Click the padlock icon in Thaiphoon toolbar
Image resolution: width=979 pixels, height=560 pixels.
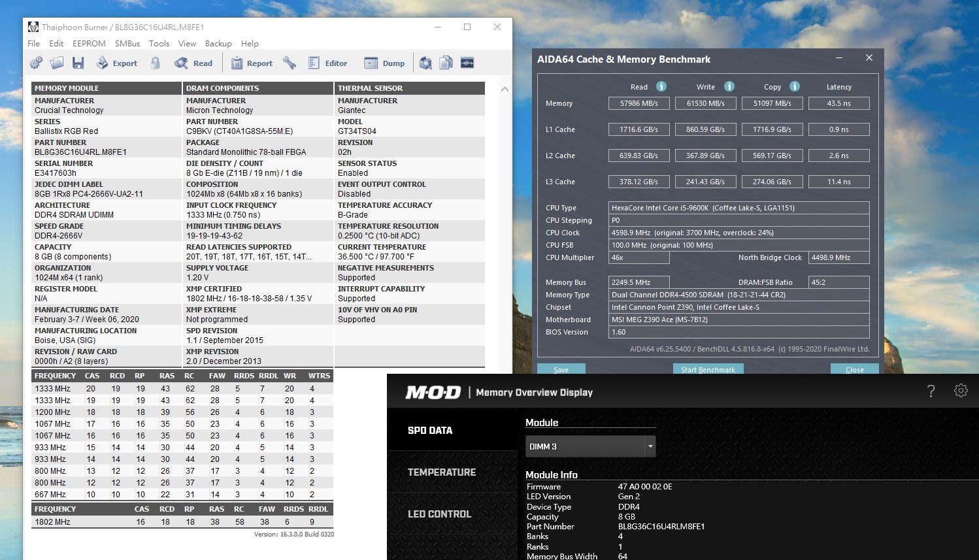tap(156, 63)
